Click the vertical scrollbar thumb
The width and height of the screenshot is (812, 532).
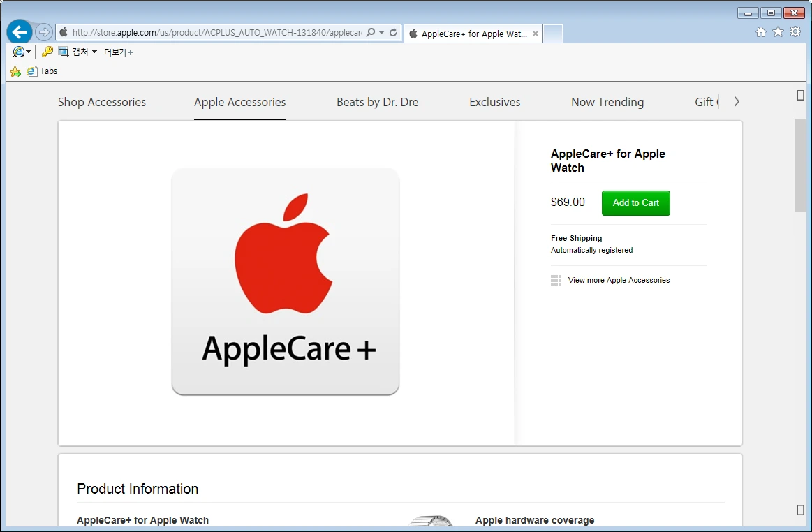[800, 165]
